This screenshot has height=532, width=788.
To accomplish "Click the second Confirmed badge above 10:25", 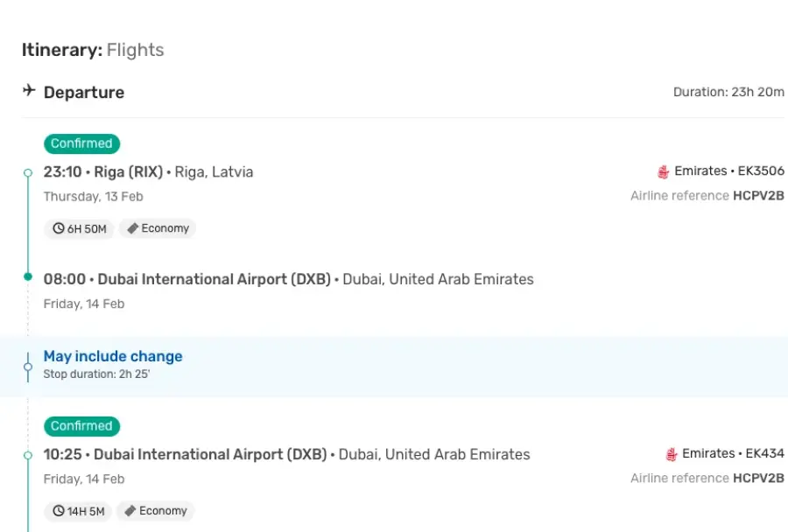I will tap(82, 426).
